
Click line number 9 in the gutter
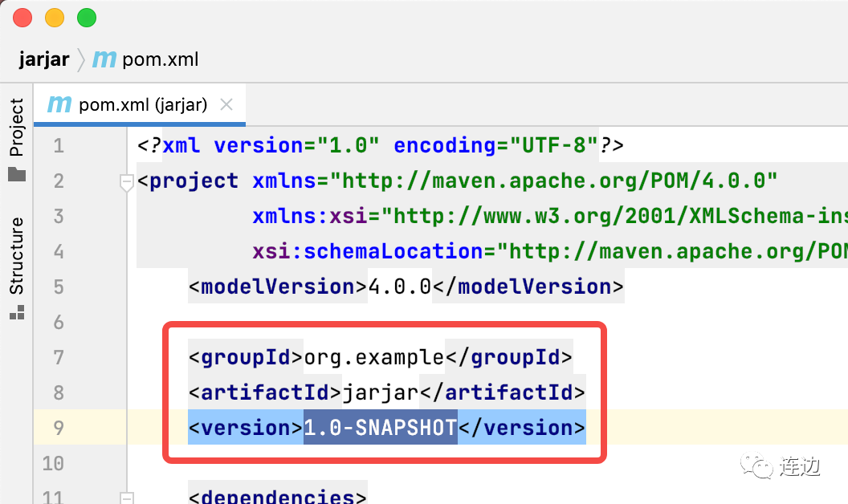[59, 428]
